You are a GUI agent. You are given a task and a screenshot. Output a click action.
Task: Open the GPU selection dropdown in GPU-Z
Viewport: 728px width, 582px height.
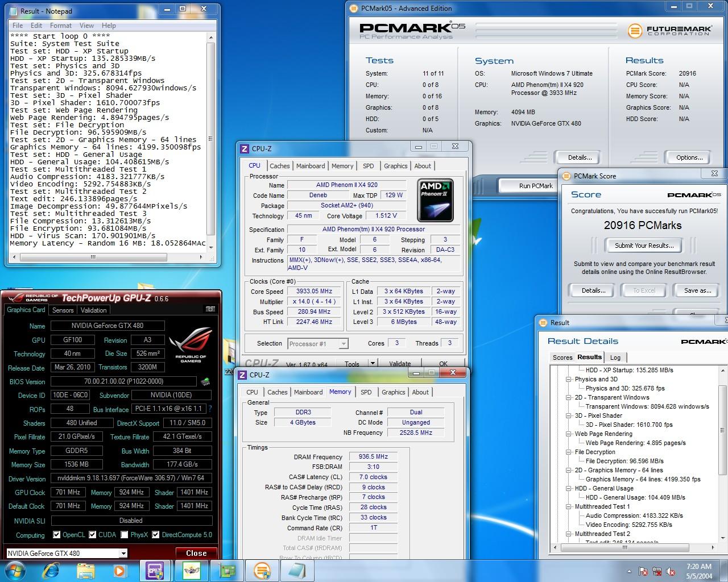tap(123, 554)
